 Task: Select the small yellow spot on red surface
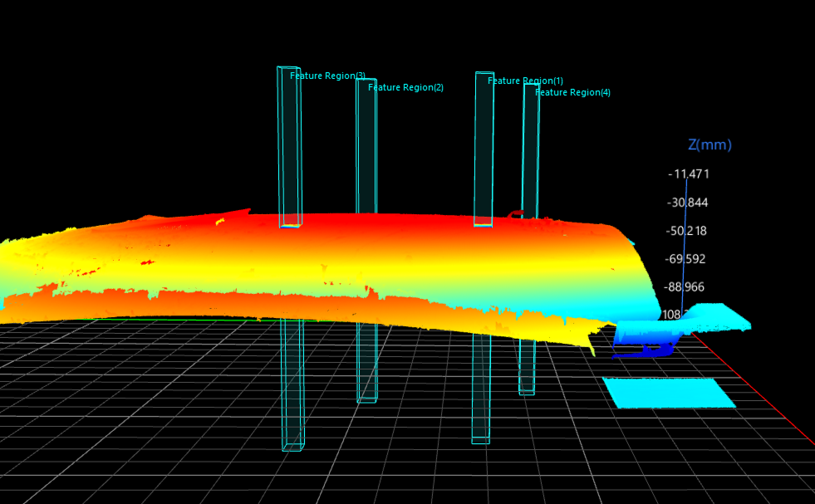220,222
